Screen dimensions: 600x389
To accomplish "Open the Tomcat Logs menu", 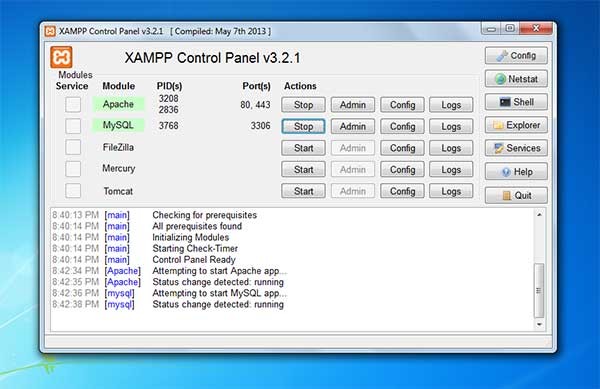I will click(x=451, y=191).
